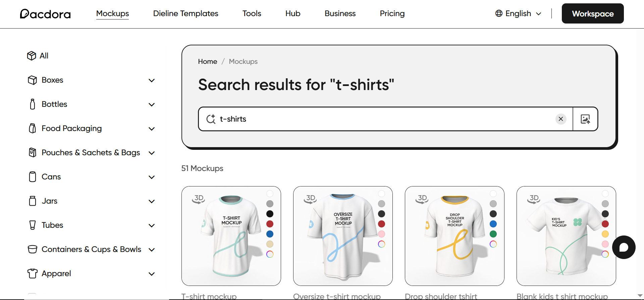Click the AI search magnifier icon

coord(211,119)
